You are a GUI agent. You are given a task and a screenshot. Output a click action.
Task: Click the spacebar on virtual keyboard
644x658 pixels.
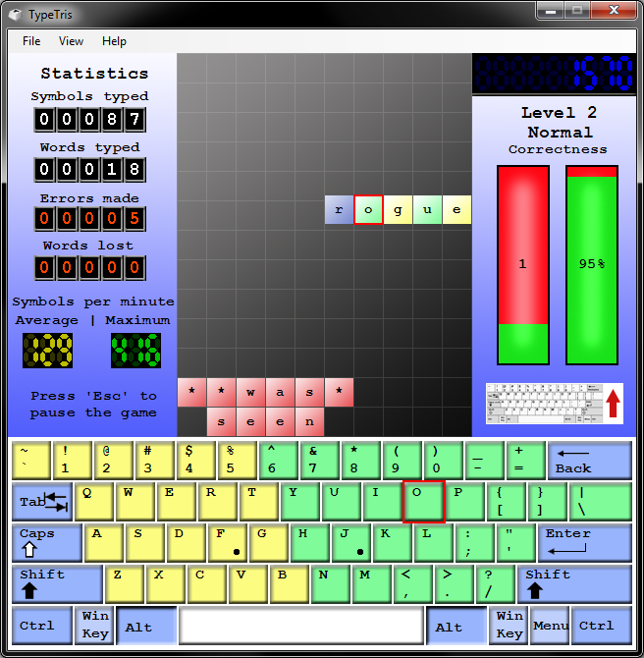pyautogui.click(x=301, y=626)
